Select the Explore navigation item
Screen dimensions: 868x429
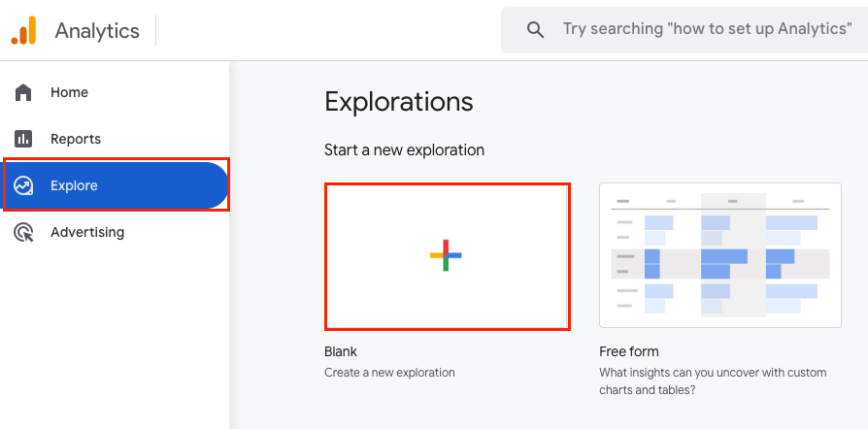pyautogui.click(x=74, y=185)
